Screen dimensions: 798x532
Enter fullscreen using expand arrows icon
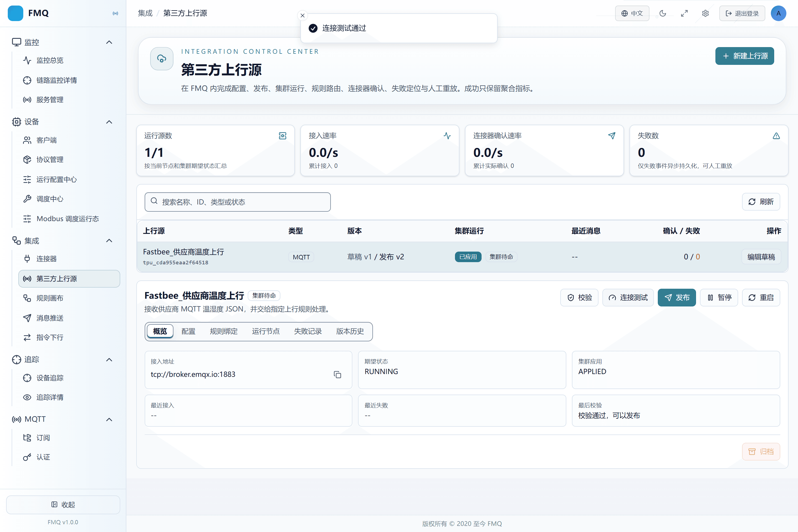pos(684,13)
